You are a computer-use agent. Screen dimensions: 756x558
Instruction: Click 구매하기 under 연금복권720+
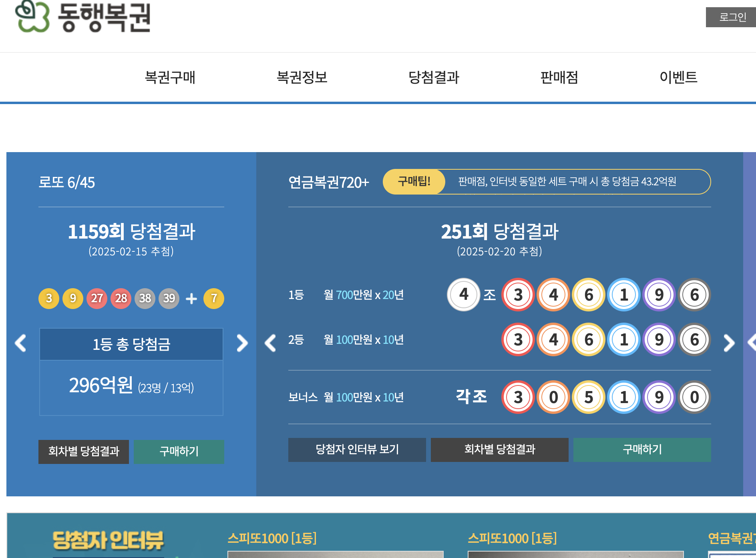click(642, 450)
